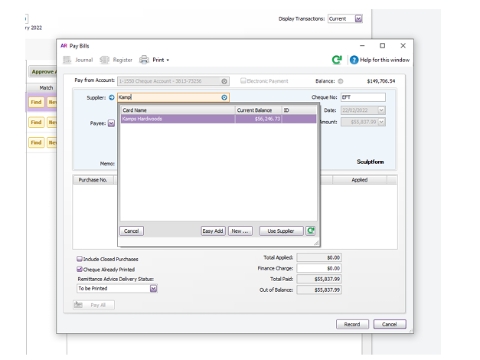Click the ID column header

pos(299,110)
